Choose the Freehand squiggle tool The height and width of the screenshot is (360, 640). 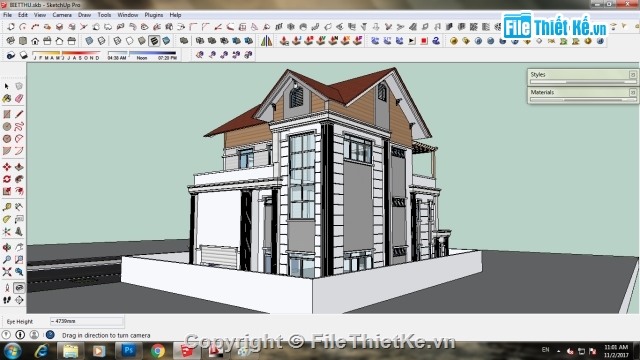19,127
